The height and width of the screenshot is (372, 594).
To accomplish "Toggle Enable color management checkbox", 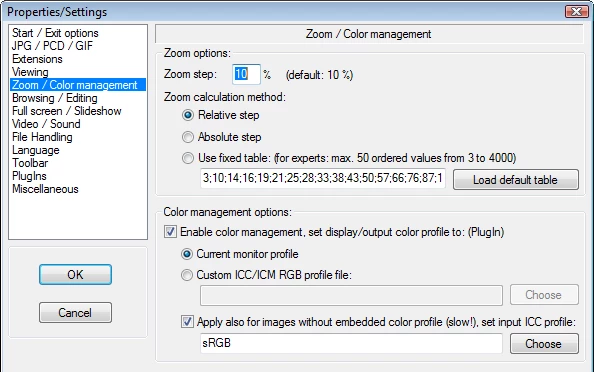I will point(170,231).
